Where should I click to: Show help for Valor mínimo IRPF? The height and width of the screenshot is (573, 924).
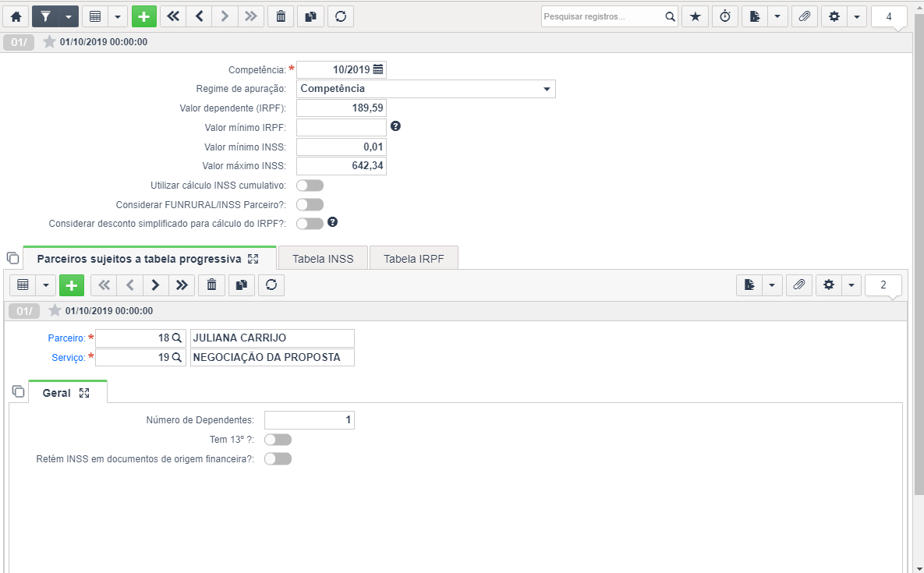click(395, 126)
